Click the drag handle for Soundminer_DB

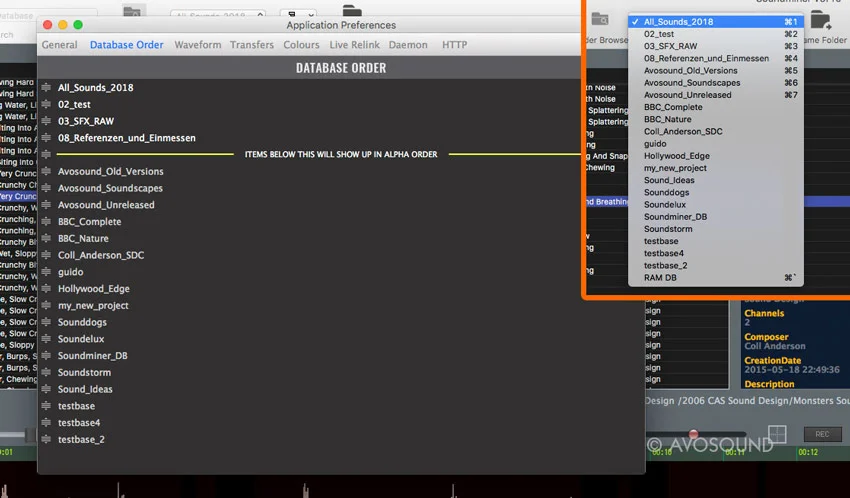pyautogui.click(x=46, y=355)
